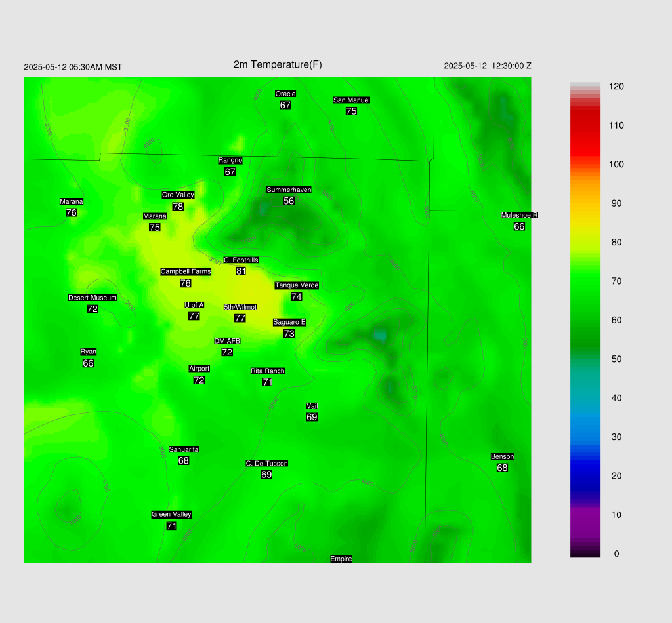Click the 77 reading under U of A
672x623 pixels.
(194, 316)
